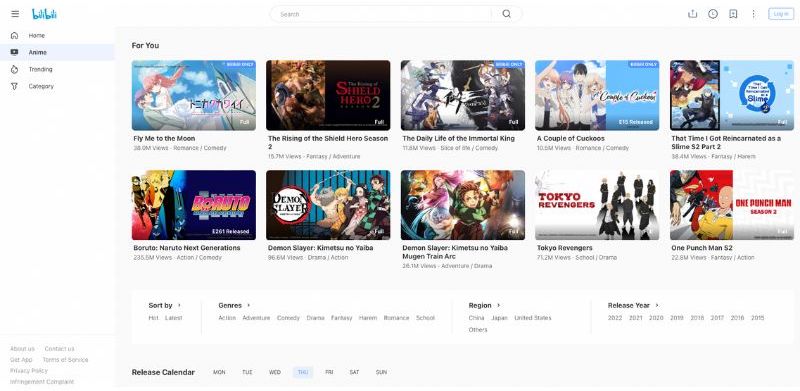Screen dimensions: 800x391
Task: Click the Log in button
Action: click(781, 14)
